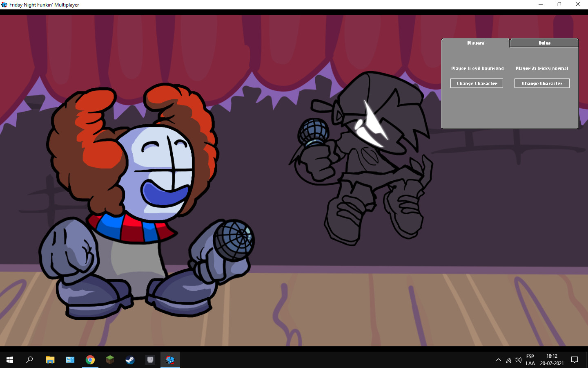
Task: Open Steam from the taskbar
Action: [130, 360]
